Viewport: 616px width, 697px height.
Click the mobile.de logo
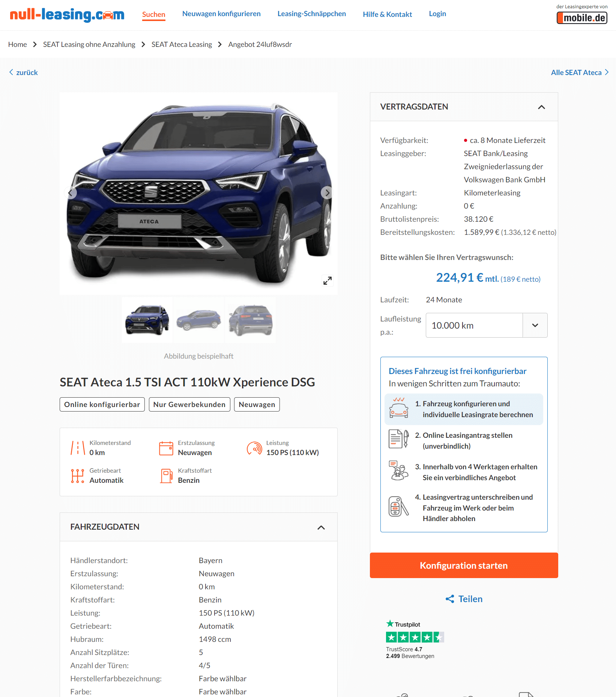[x=582, y=18]
